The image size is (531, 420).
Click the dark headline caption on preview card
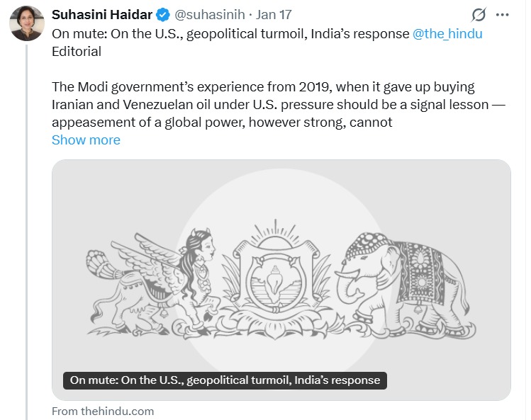point(225,380)
